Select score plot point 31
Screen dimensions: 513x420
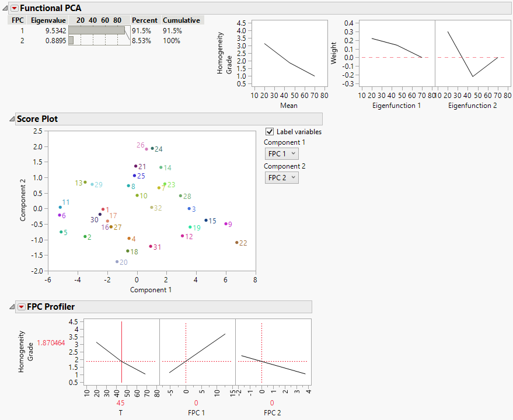tap(151, 246)
